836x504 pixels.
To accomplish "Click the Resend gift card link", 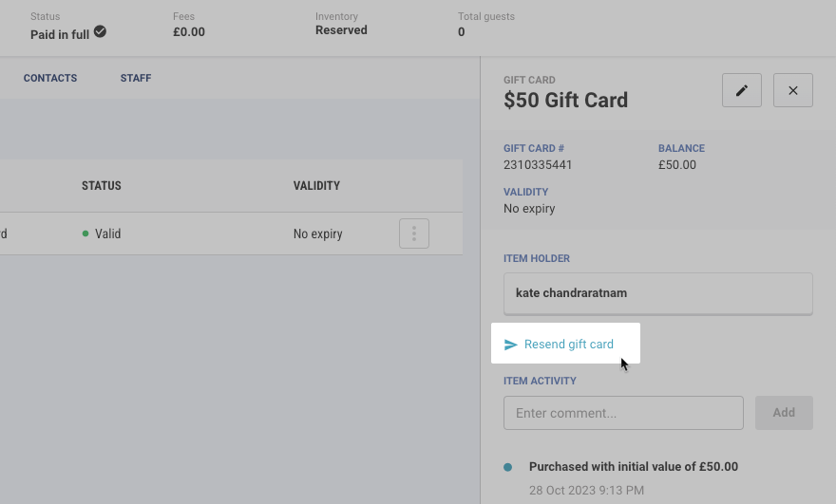I will point(568,345).
